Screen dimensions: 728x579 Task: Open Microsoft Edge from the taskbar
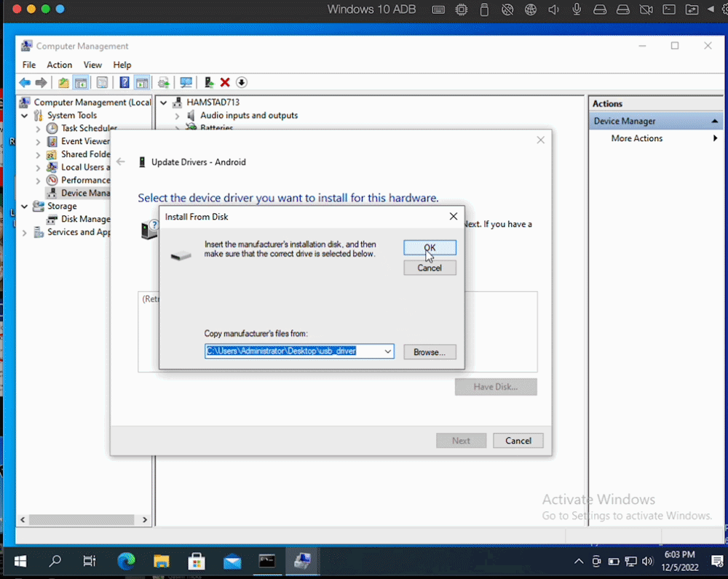point(126,562)
